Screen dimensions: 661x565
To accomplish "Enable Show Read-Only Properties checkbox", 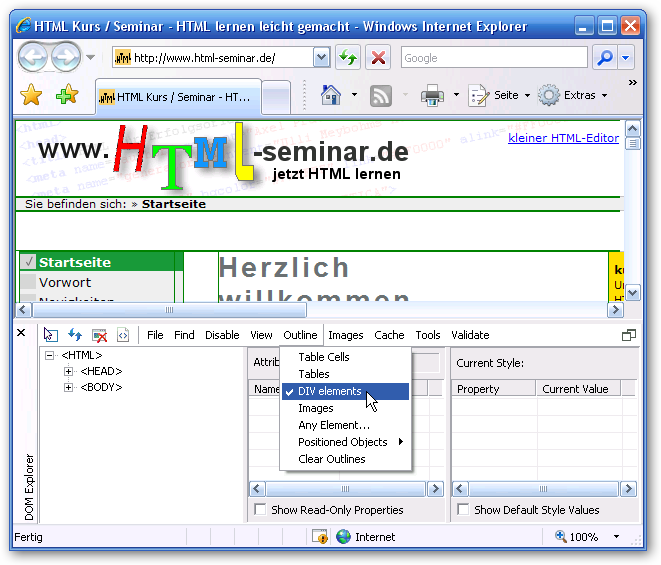I will pyautogui.click(x=260, y=509).
